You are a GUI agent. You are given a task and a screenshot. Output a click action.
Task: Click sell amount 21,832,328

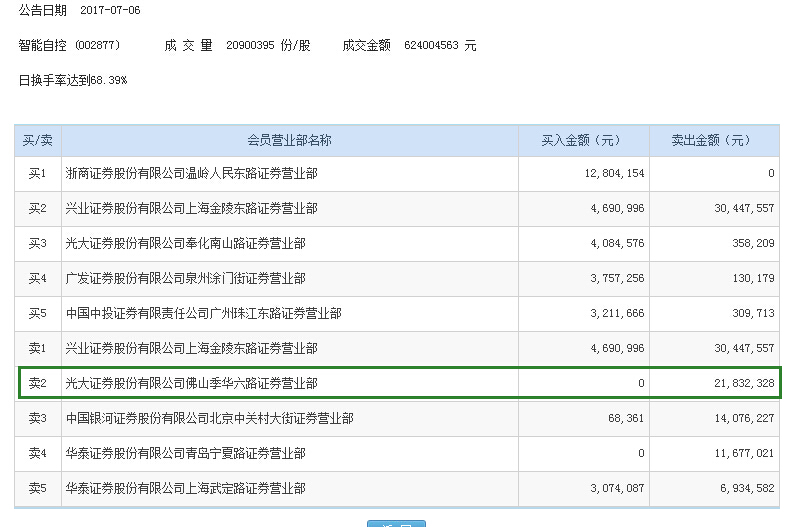pos(744,383)
